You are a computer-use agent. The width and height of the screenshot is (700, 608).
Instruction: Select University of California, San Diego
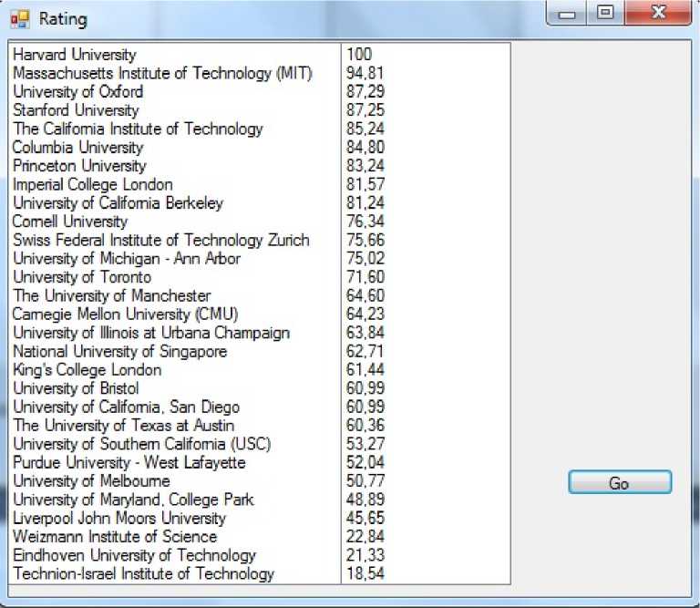[127, 407]
